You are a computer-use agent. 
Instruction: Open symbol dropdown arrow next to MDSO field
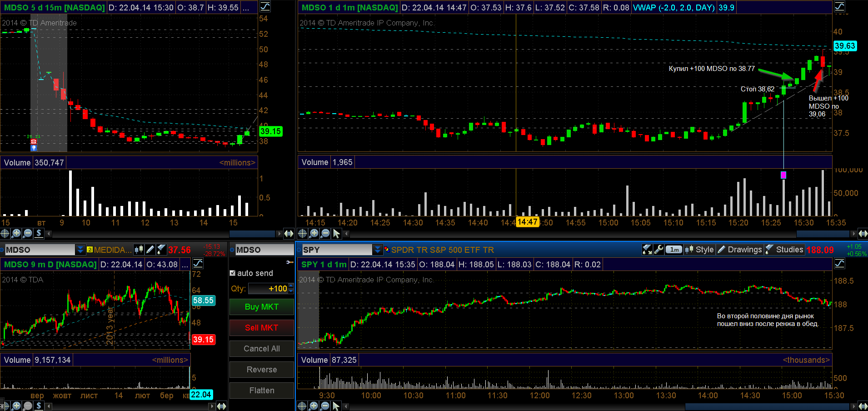pyautogui.click(x=80, y=250)
